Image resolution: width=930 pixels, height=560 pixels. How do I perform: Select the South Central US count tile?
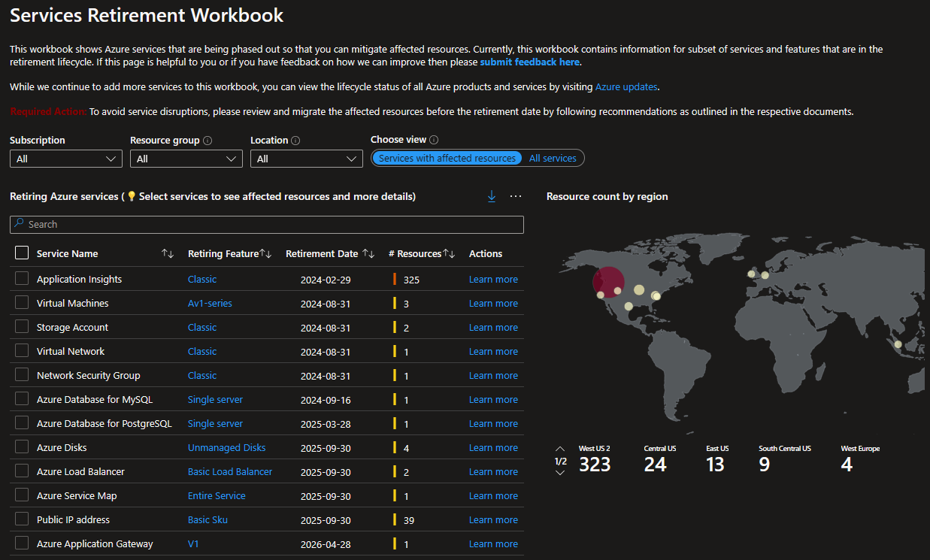coord(785,459)
